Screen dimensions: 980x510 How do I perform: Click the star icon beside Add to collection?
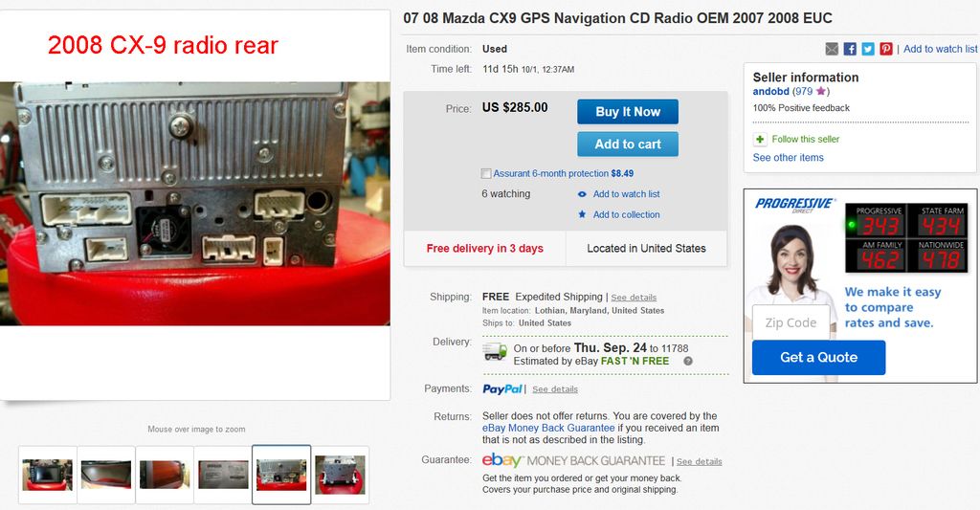582,214
